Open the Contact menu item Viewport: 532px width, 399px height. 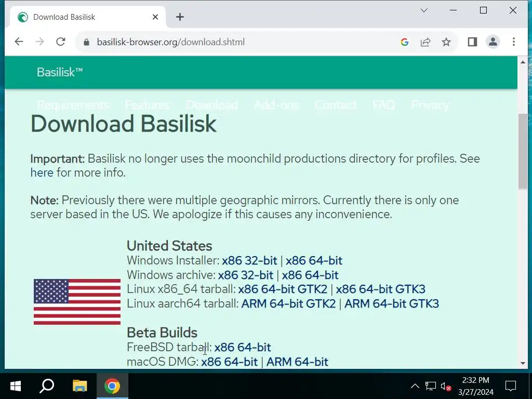coord(336,105)
